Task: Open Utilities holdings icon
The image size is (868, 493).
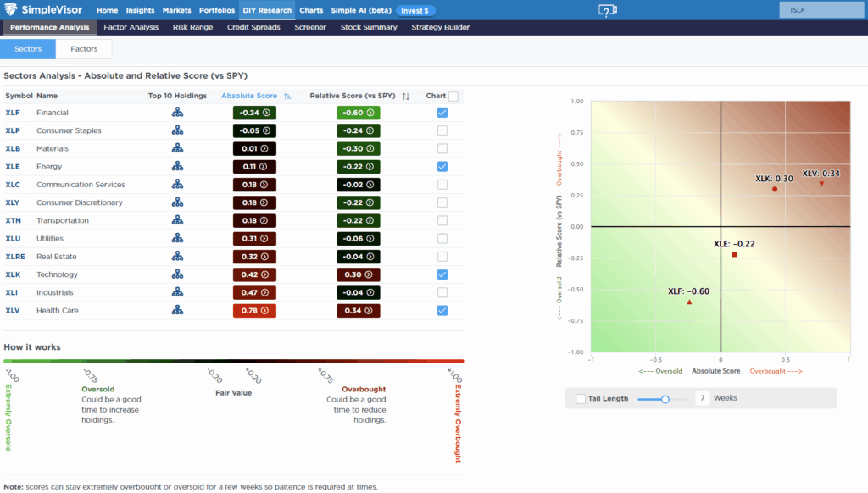Action: (x=177, y=238)
